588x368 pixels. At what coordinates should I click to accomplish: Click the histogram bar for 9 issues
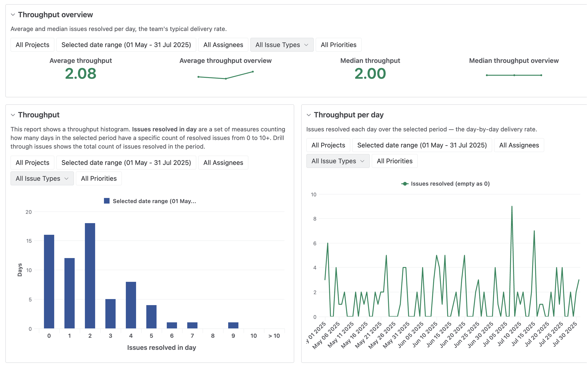(233, 326)
